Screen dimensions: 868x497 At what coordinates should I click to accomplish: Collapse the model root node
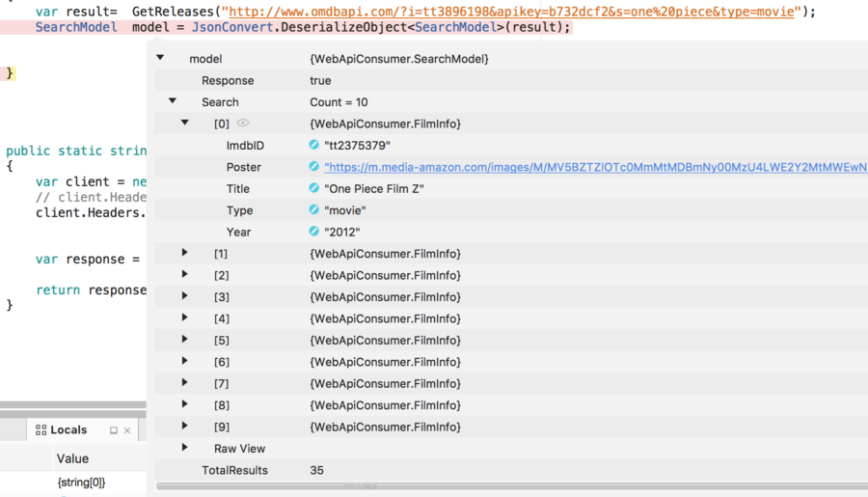160,59
